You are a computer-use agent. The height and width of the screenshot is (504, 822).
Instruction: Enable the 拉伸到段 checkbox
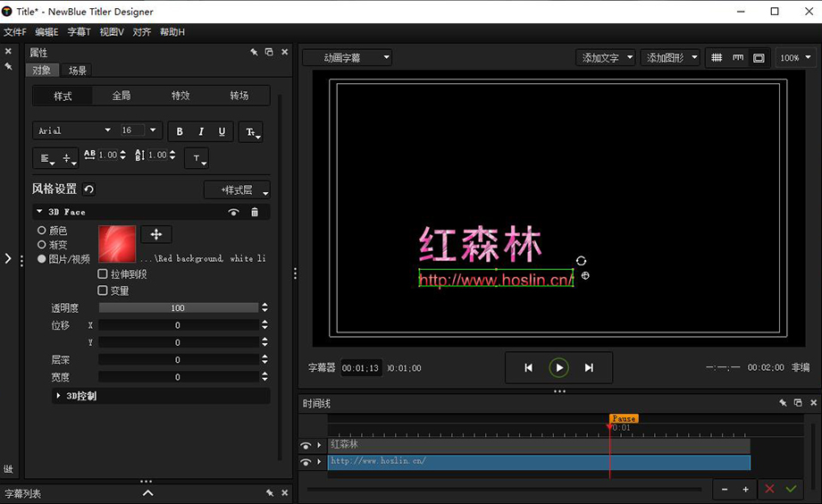click(x=103, y=274)
